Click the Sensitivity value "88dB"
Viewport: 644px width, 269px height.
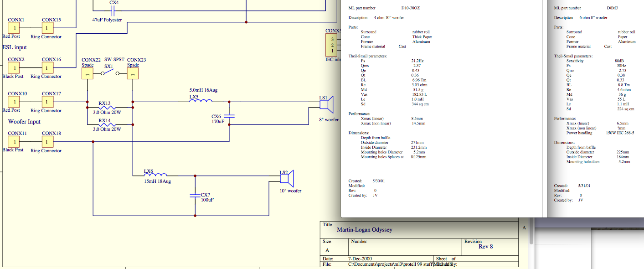619,61
